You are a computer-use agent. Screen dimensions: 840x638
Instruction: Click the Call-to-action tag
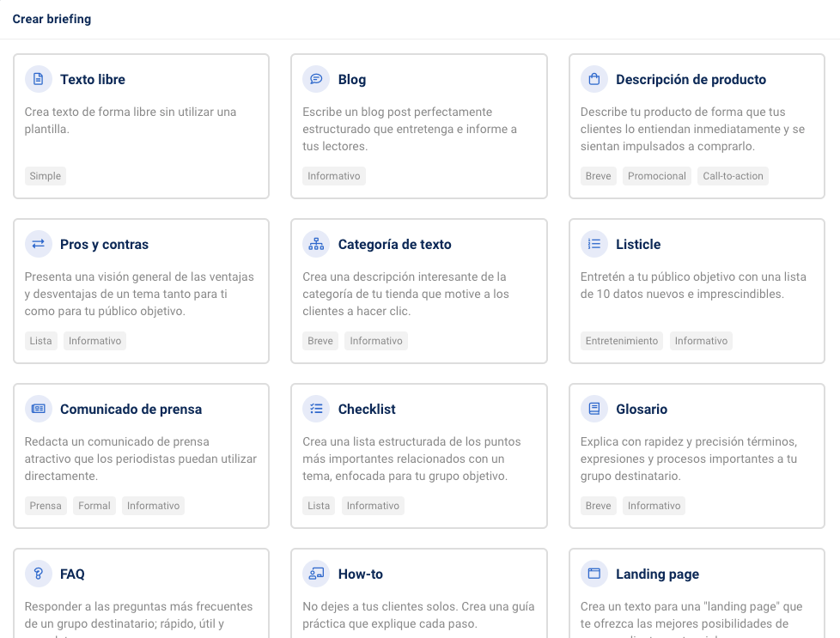[733, 176]
